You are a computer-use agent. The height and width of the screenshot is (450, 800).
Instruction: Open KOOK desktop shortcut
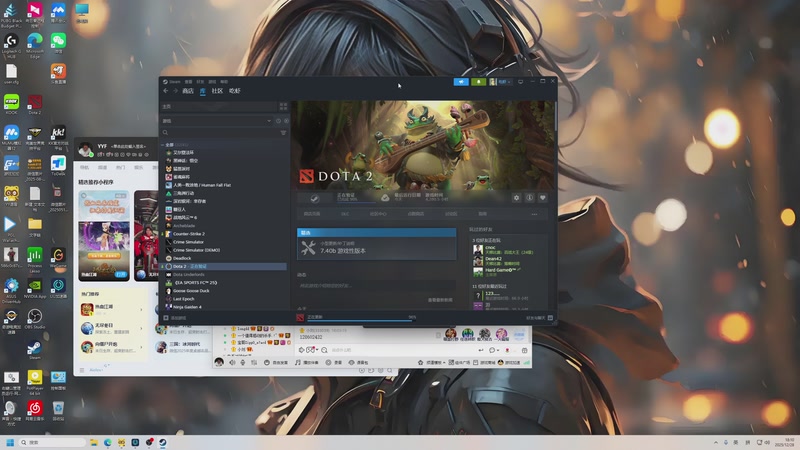(x=11, y=105)
